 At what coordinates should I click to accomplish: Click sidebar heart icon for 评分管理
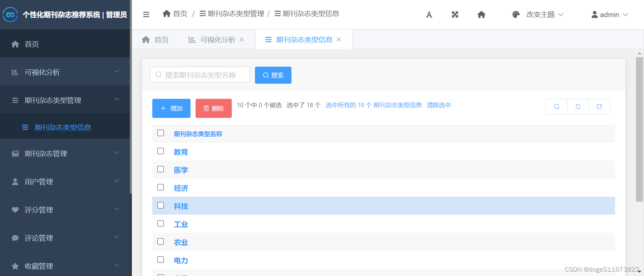(x=15, y=210)
